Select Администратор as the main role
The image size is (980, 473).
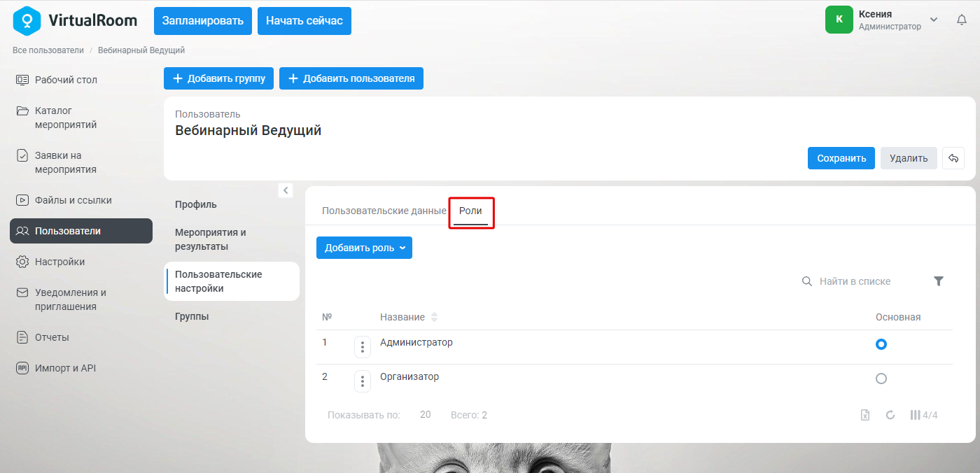pyautogui.click(x=881, y=344)
